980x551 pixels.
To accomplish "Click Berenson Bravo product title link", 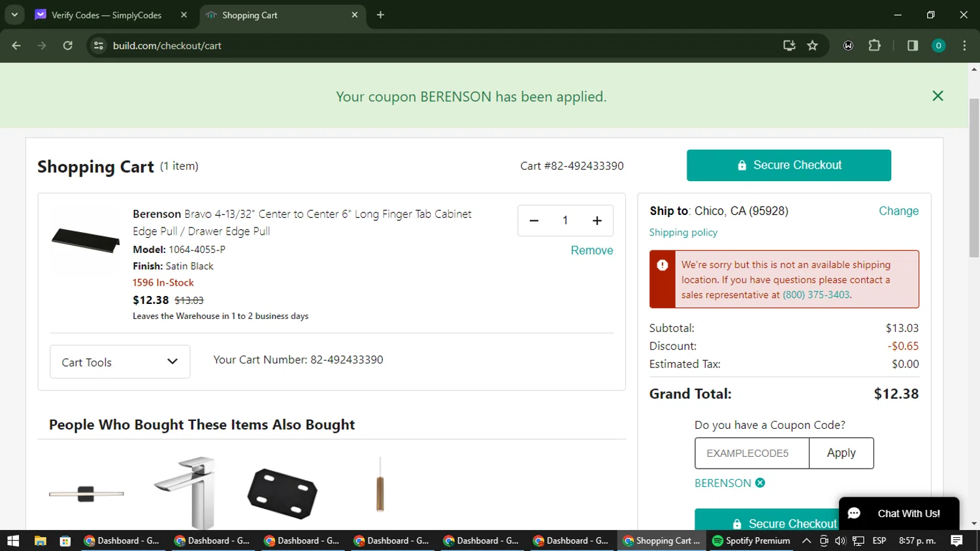I will (x=302, y=222).
